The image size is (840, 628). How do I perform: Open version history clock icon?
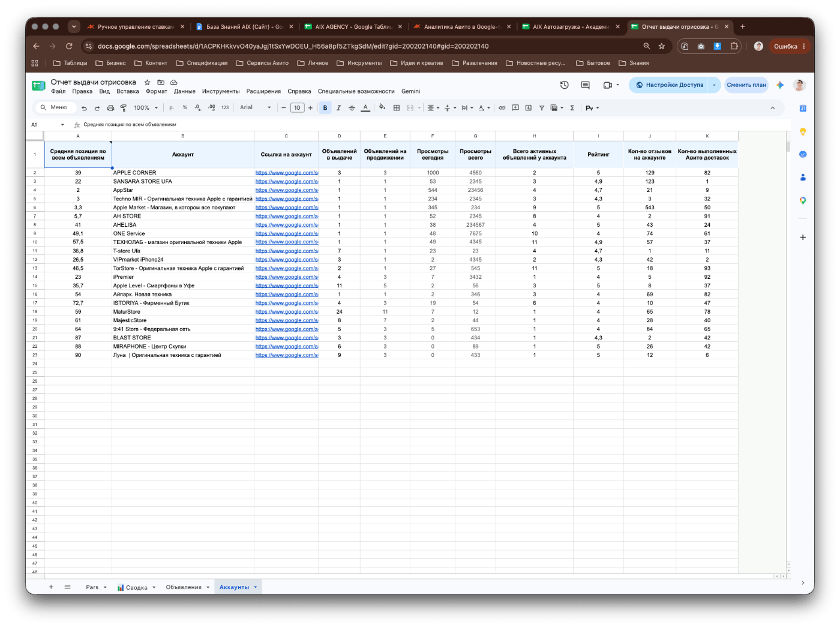pos(565,85)
